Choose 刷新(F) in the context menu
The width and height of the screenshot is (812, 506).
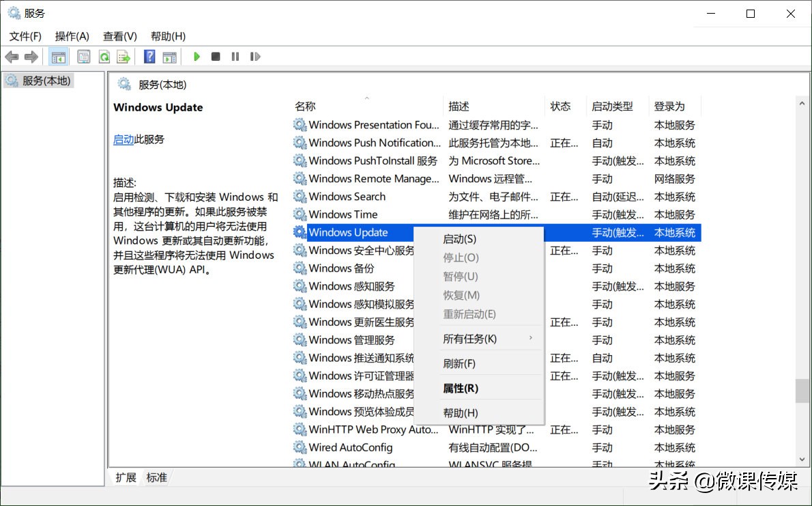pos(462,363)
